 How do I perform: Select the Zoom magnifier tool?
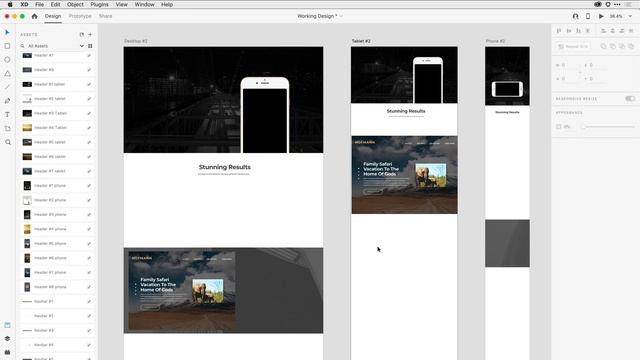8,142
